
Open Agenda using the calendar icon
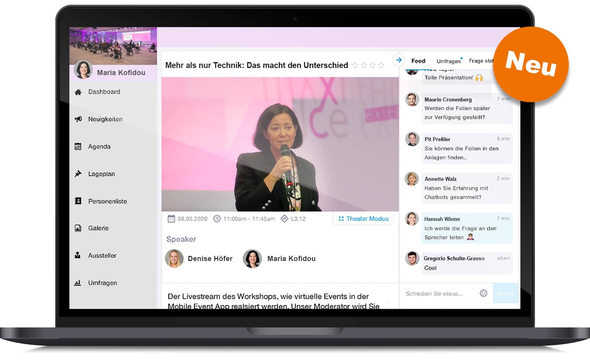point(78,147)
